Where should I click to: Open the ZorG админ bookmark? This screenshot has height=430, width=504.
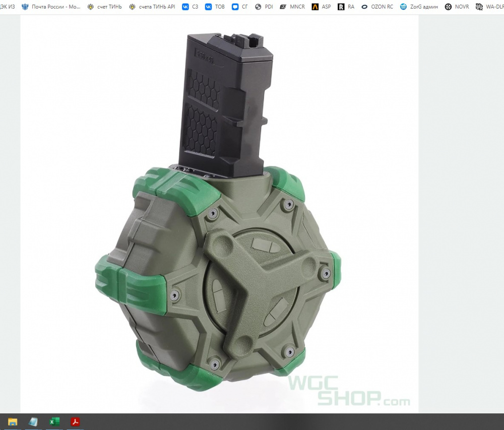click(419, 7)
